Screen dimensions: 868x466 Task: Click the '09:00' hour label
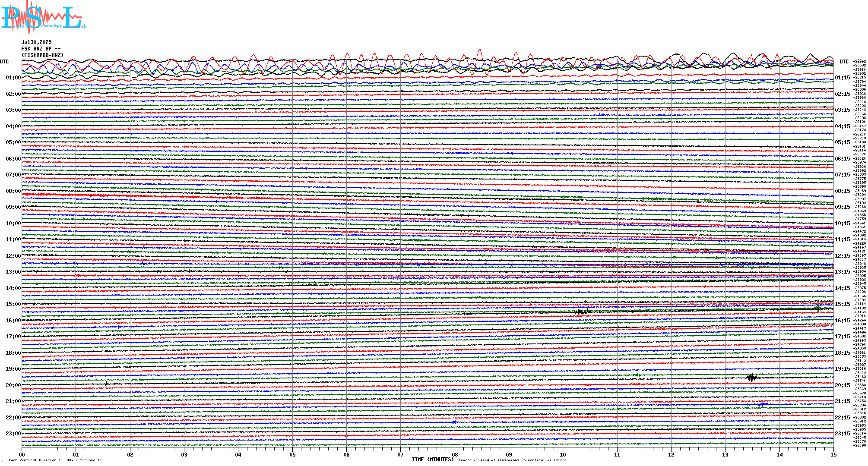coord(13,207)
